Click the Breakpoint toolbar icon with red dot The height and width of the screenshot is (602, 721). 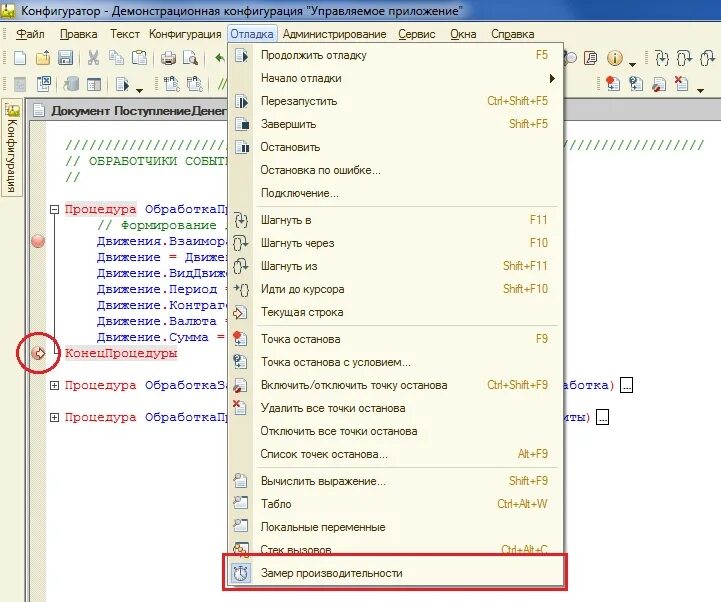613,84
